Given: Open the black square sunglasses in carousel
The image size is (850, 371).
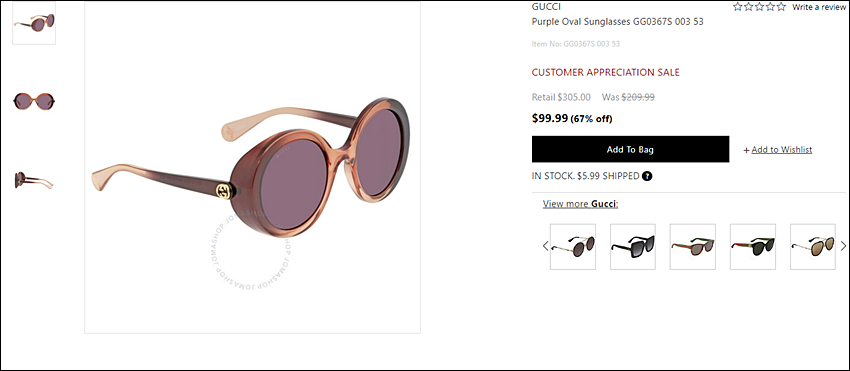Looking at the screenshot, I should (x=633, y=246).
